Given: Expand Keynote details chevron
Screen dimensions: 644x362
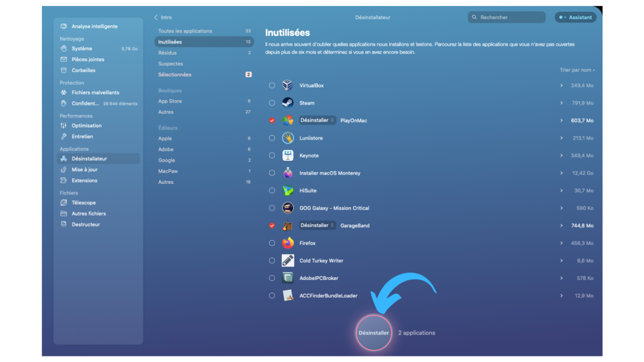Looking at the screenshot, I should (x=561, y=156).
